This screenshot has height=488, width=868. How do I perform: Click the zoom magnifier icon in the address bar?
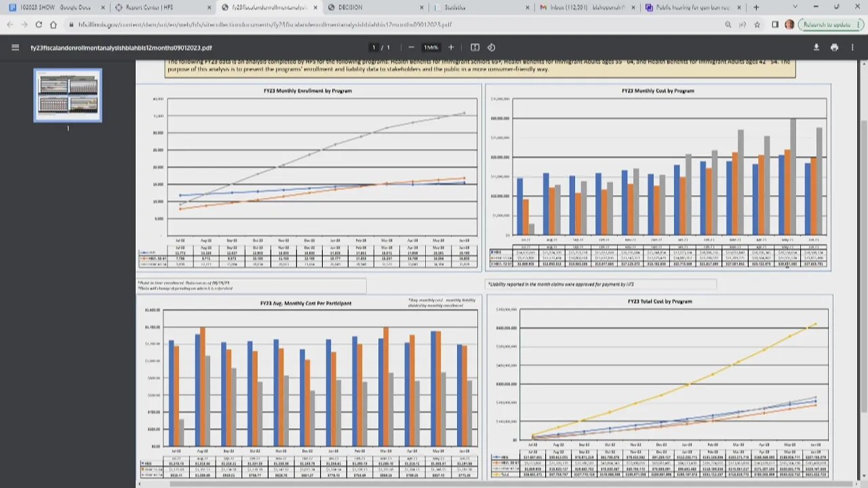coord(728,24)
